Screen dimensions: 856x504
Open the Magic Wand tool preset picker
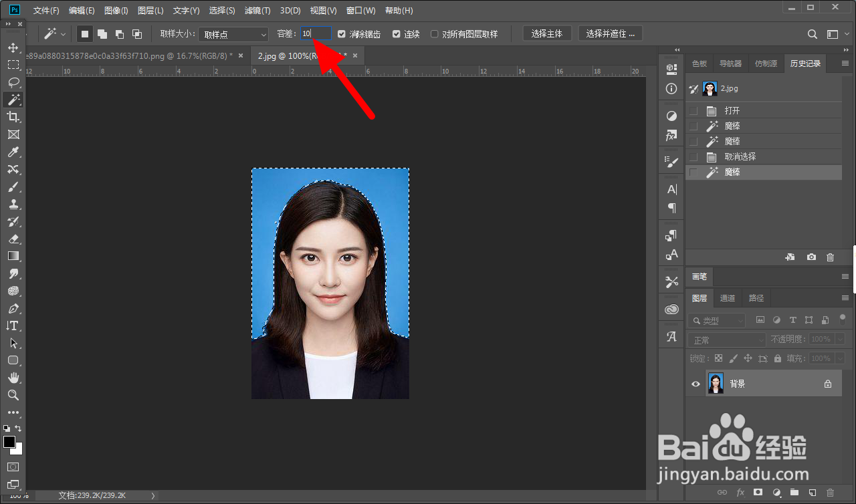tap(55, 34)
